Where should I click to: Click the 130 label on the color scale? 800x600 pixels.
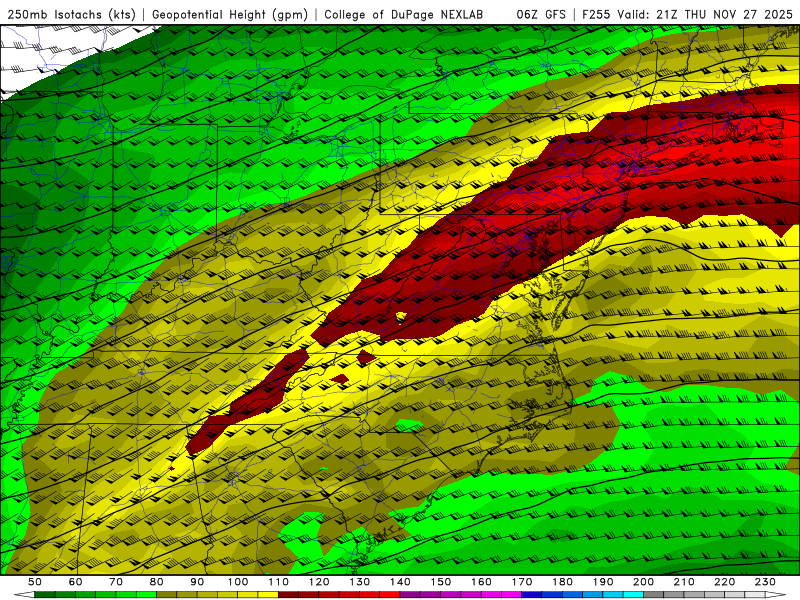click(360, 582)
